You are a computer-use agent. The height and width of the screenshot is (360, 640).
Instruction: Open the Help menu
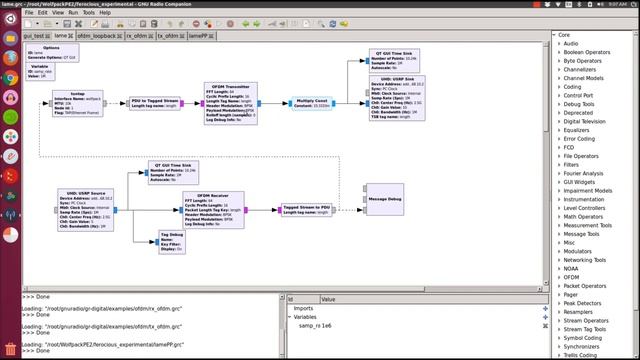(105, 13)
